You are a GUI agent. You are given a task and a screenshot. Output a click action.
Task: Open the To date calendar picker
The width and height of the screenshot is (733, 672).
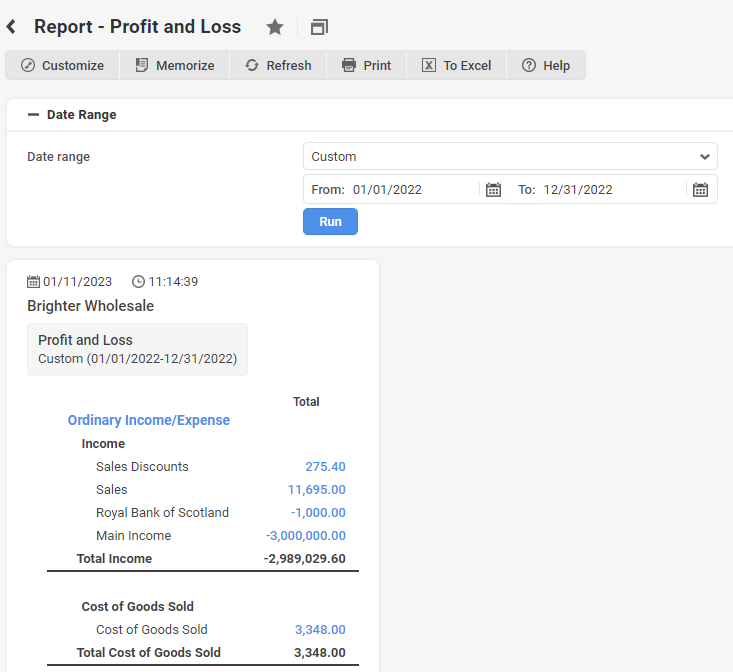(700, 190)
